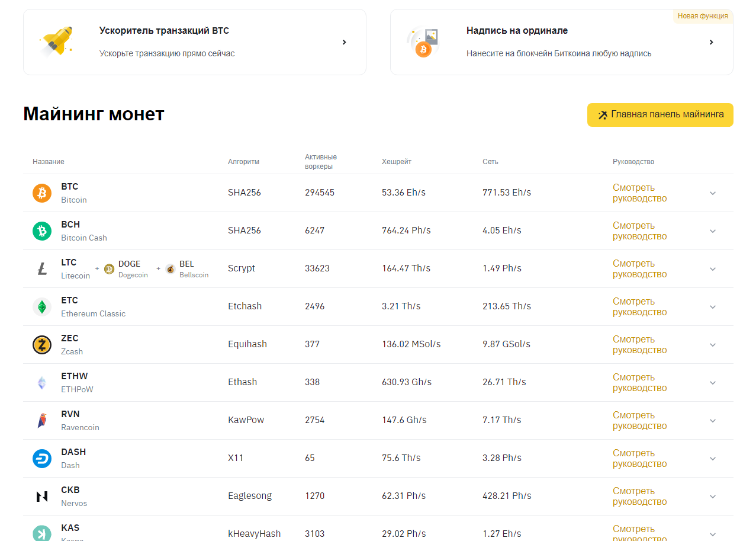Select the 33623 workers value

(x=317, y=268)
